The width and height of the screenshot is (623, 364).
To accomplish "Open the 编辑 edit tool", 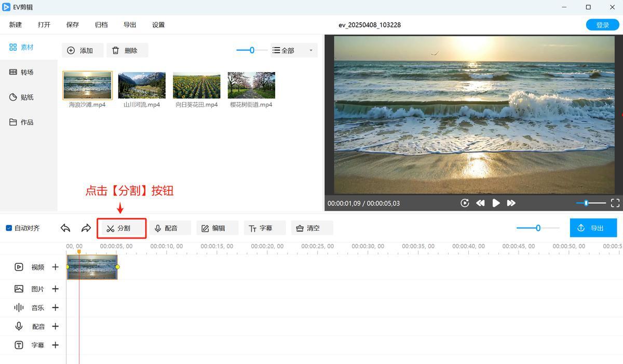I will (x=218, y=228).
